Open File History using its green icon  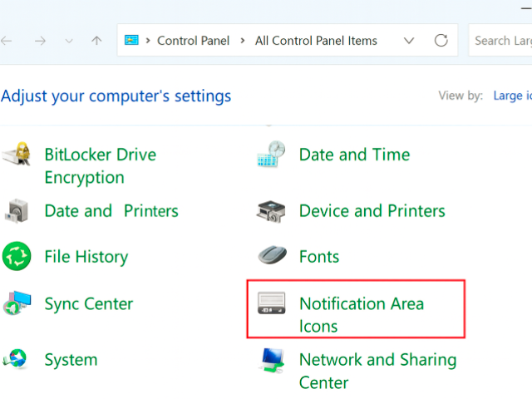pos(17,257)
